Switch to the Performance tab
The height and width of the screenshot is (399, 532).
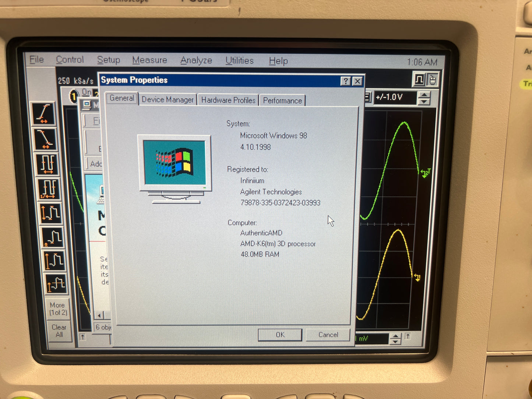(x=282, y=100)
